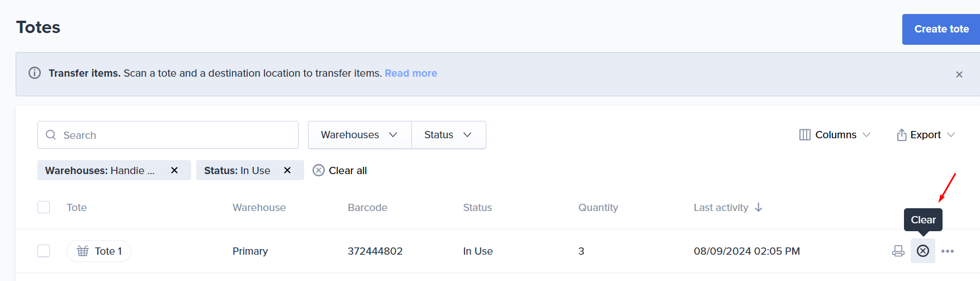Click the print icon for Tote 1
The width and height of the screenshot is (980, 281).
pos(898,251)
